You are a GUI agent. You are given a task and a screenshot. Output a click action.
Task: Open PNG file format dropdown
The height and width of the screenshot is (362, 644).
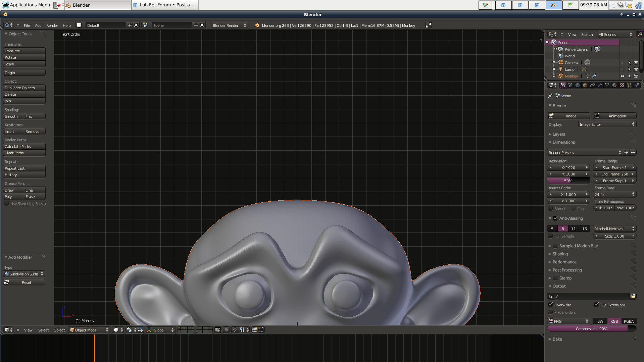pos(568,321)
